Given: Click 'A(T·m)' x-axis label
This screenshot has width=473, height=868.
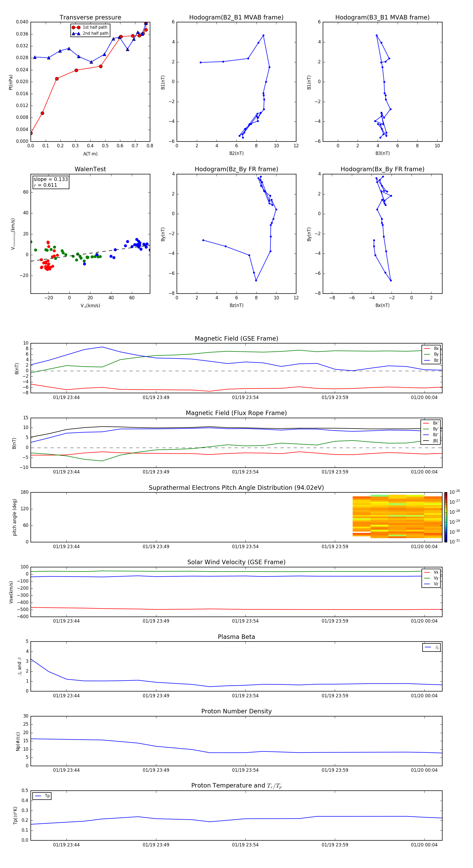Looking at the screenshot, I should [90, 154].
